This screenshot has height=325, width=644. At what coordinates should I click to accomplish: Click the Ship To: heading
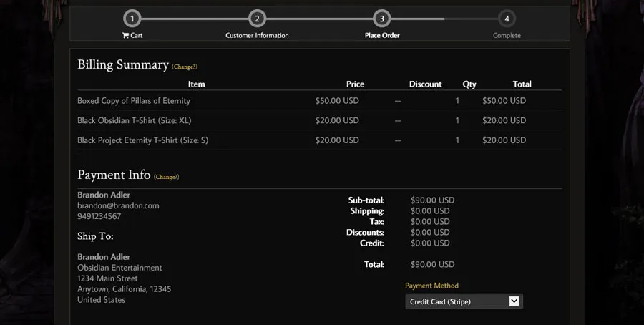point(95,236)
